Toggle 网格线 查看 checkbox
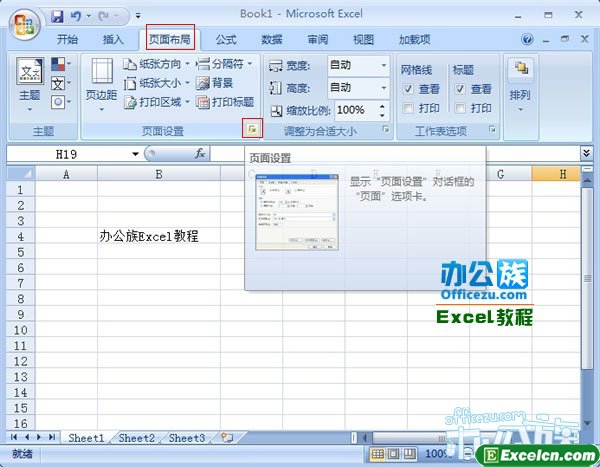The image size is (600, 467). click(408, 89)
